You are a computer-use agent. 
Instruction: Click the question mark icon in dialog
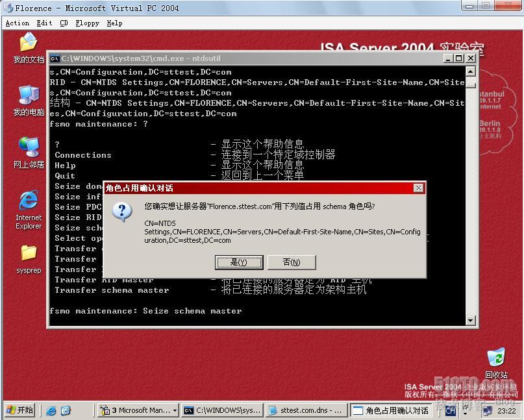(122, 212)
